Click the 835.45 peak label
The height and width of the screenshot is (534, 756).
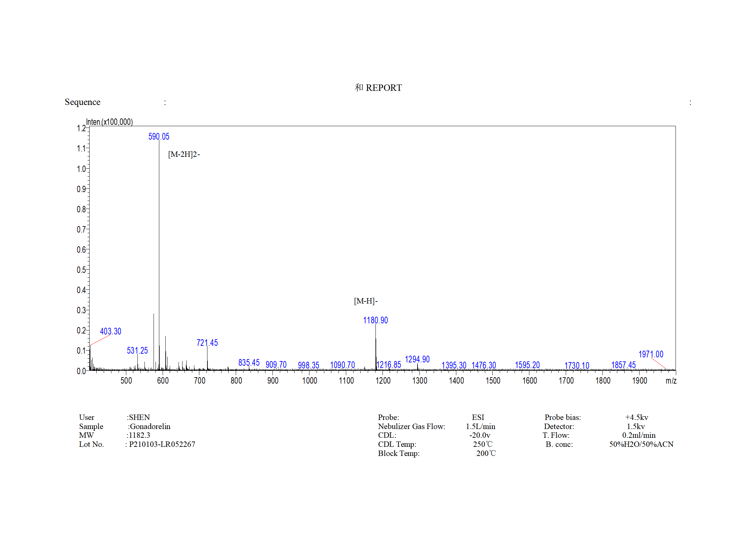249,363
